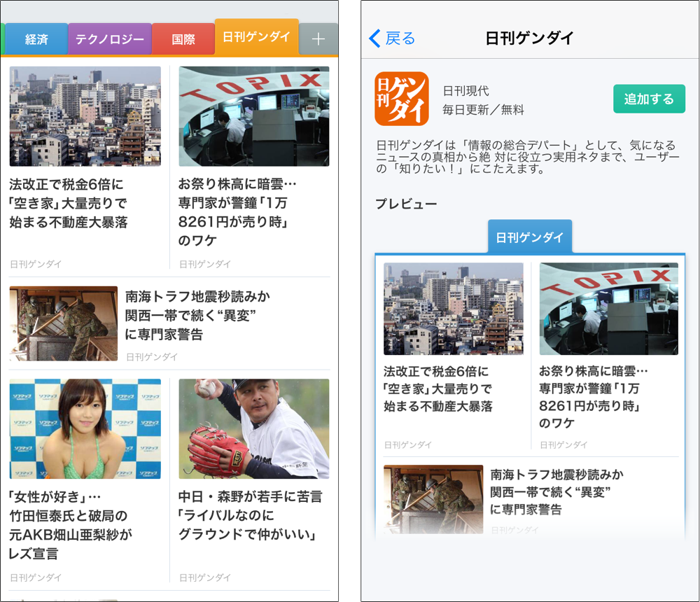This screenshot has height=602, width=700.
Task: Open left-screen TOPIX trading floor thumbnail
Action: pyautogui.click(x=254, y=116)
